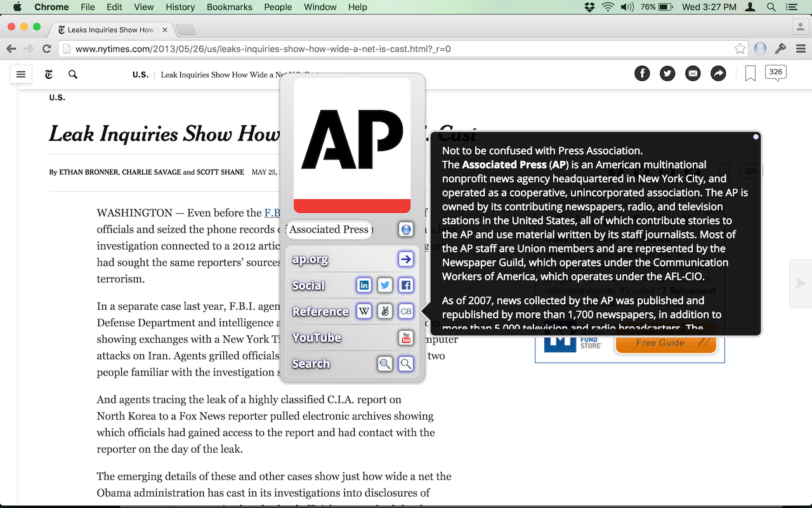The width and height of the screenshot is (812, 508).
Task: Click the blue orb beside Associated Press
Action: (406, 229)
